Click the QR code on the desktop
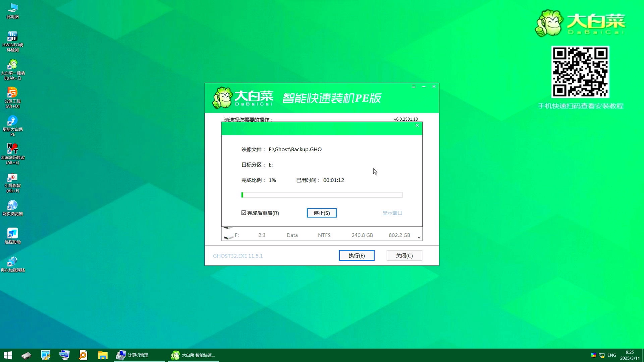 click(580, 72)
